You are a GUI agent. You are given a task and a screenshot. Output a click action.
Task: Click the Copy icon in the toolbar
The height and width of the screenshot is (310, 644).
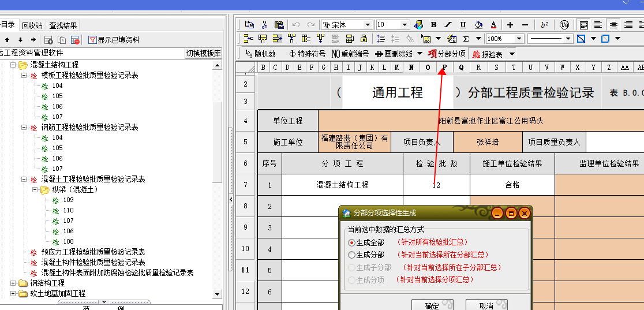(249, 25)
